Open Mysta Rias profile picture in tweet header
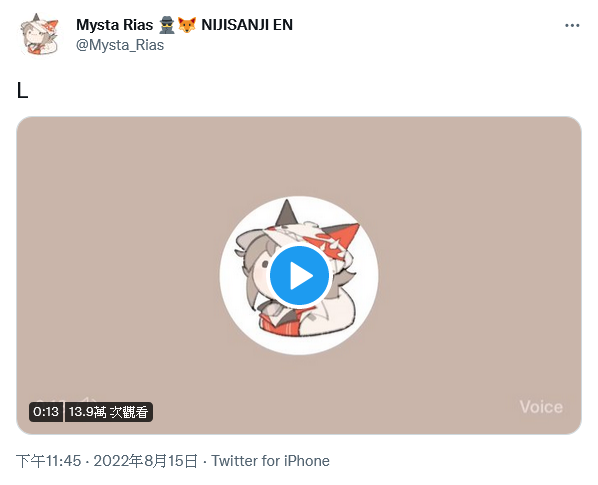Image resolution: width=598 pixels, height=485 pixels. click(39, 34)
